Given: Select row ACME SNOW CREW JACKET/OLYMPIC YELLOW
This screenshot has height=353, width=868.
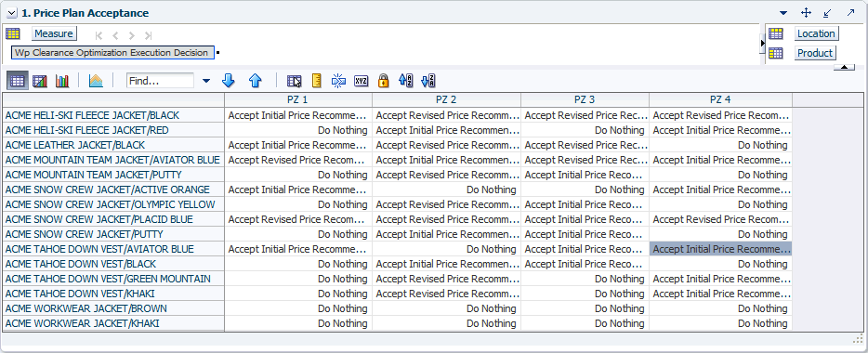Looking at the screenshot, I should click(x=113, y=204).
